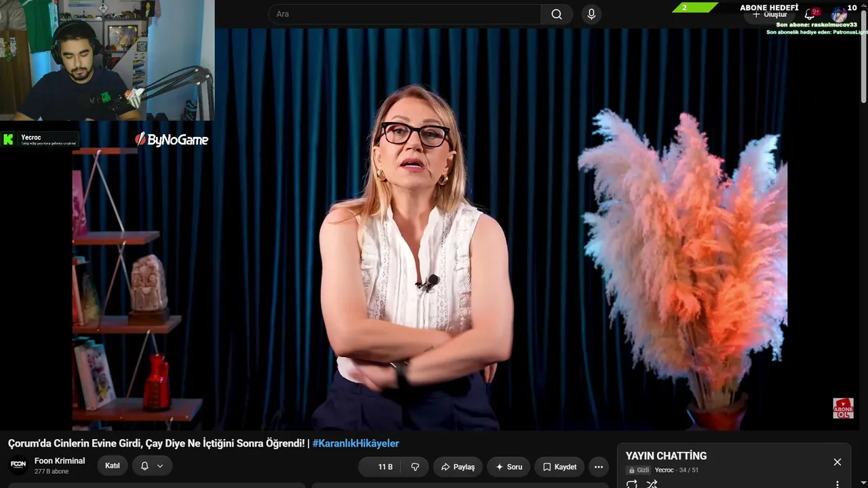Dislike the video
The width and height of the screenshot is (868, 488).
click(415, 467)
